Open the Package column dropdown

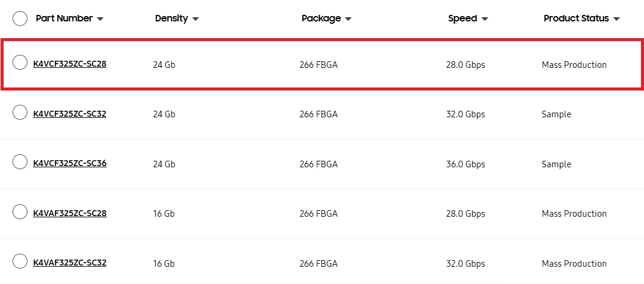pos(348,19)
